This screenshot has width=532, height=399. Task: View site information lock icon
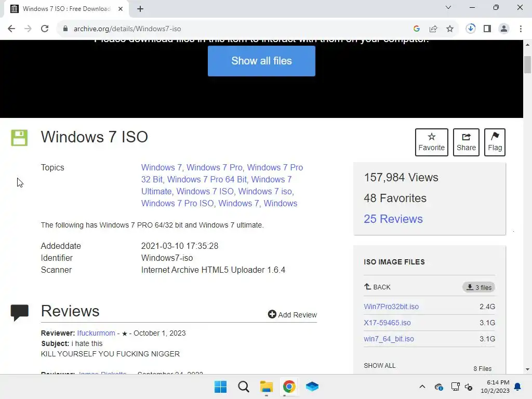pyautogui.click(x=65, y=29)
